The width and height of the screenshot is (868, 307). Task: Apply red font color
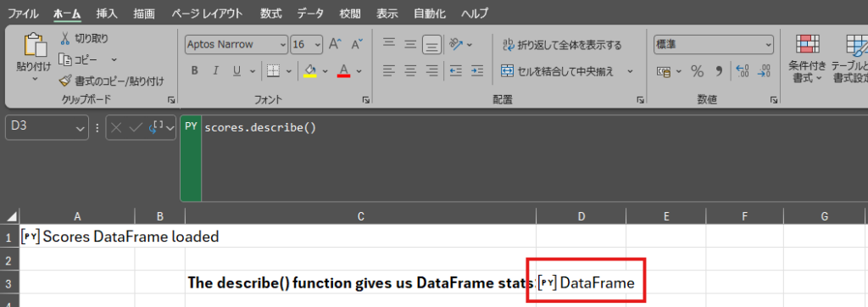[344, 70]
